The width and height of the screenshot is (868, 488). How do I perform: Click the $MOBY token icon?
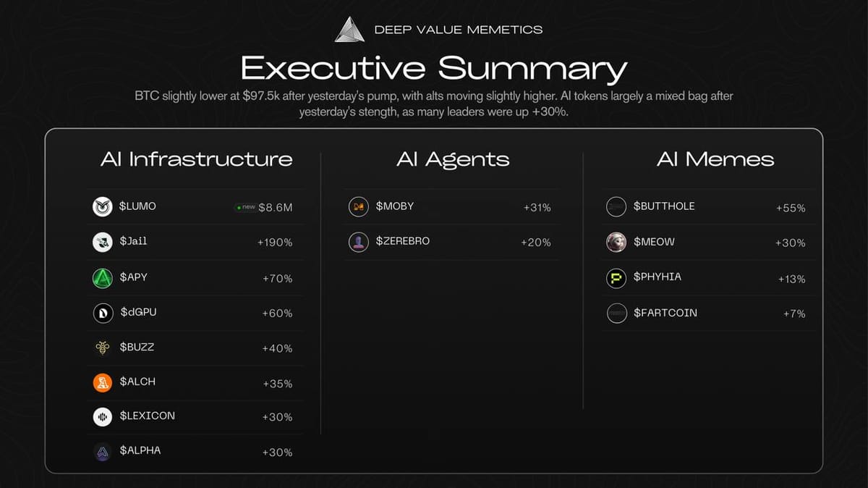(359, 207)
